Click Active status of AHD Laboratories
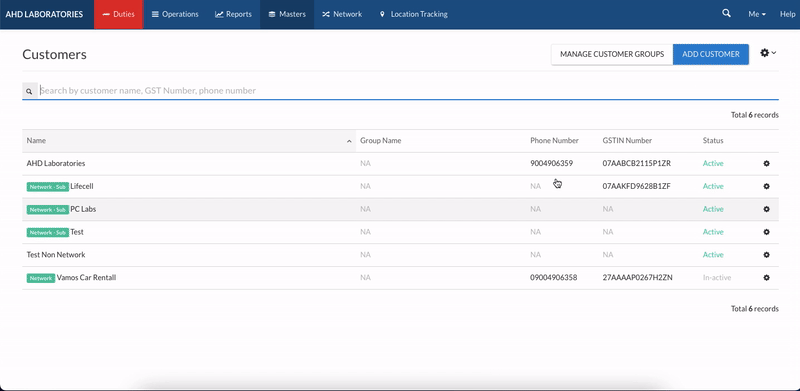 (x=713, y=163)
